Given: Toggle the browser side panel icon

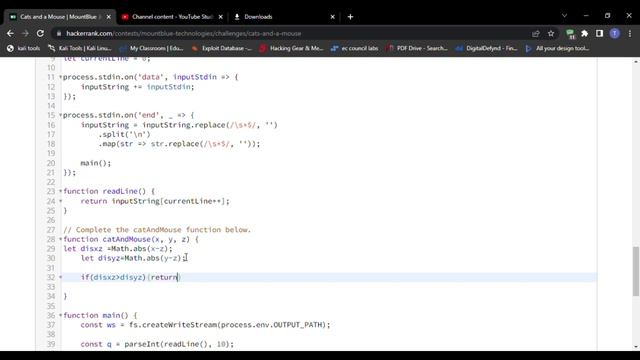Looking at the screenshot, I should pyautogui.click(x=599, y=33).
